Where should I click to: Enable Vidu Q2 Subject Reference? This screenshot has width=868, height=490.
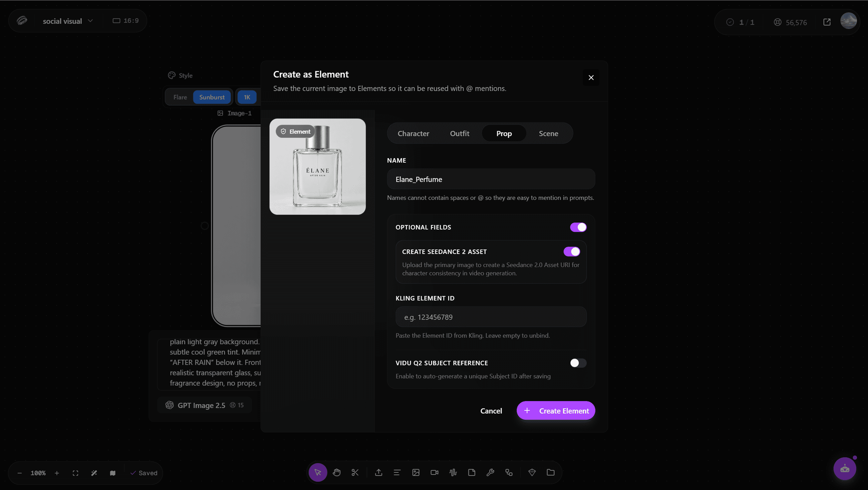[x=578, y=363]
